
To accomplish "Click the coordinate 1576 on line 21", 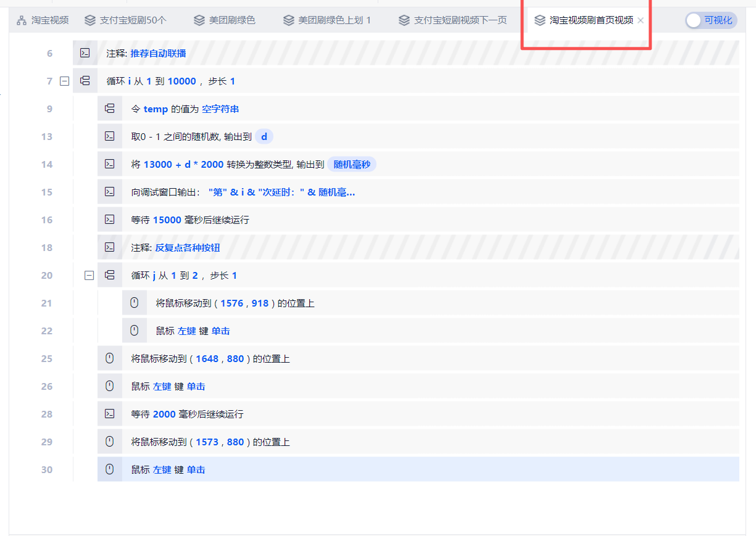I will [231, 303].
